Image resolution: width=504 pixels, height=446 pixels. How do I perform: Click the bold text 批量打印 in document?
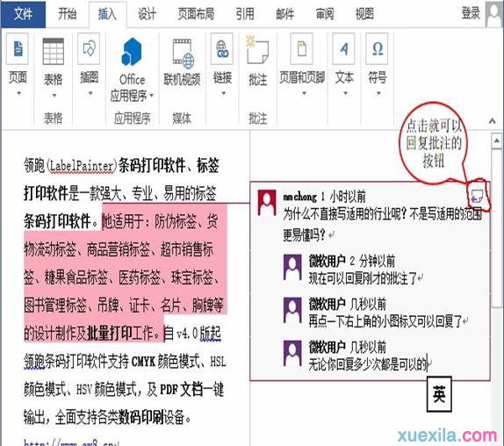(x=109, y=334)
